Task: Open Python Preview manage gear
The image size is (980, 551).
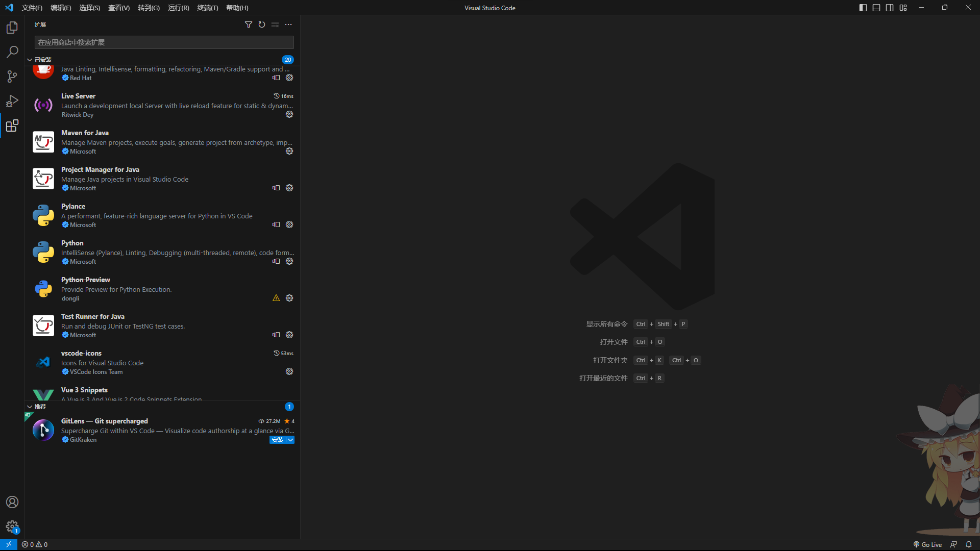Action: 289,298
